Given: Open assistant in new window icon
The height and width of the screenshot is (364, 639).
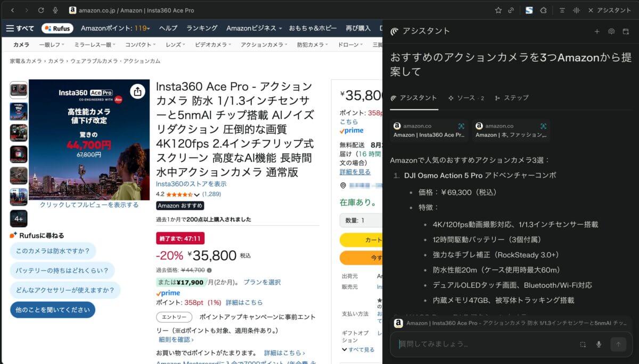Looking at the screenshot, I should pyautogui.click(x=626, y=31).
